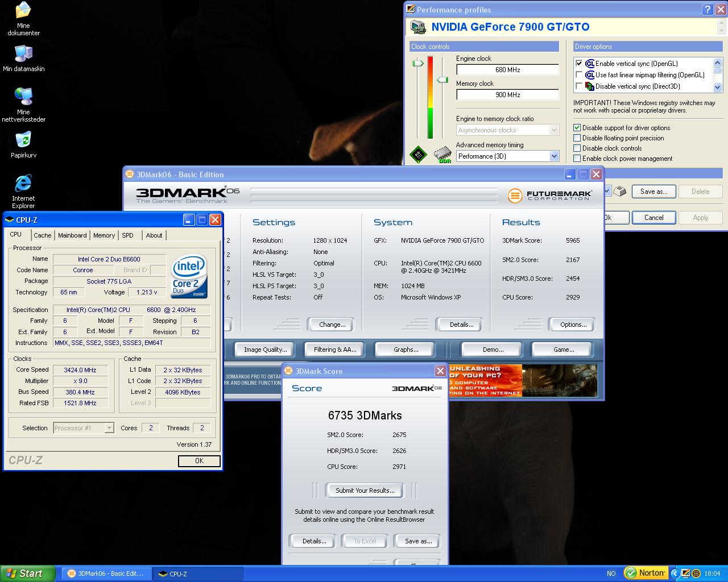Image resolution: width=728 pixels, height=582 pixels.
Task: Enable Use fast linear mipmap filtering (OpenGL)
Action: click(x=579, y=75)
